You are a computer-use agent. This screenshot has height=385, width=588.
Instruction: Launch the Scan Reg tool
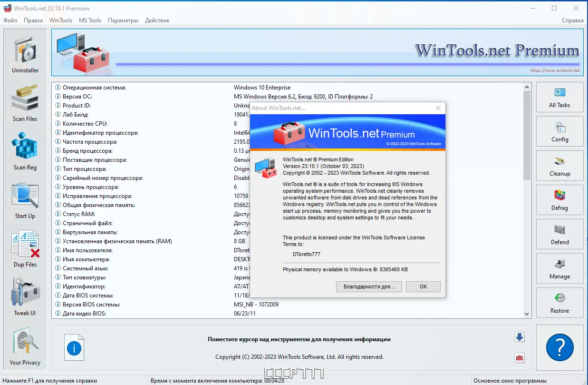[x=25, y=151]
